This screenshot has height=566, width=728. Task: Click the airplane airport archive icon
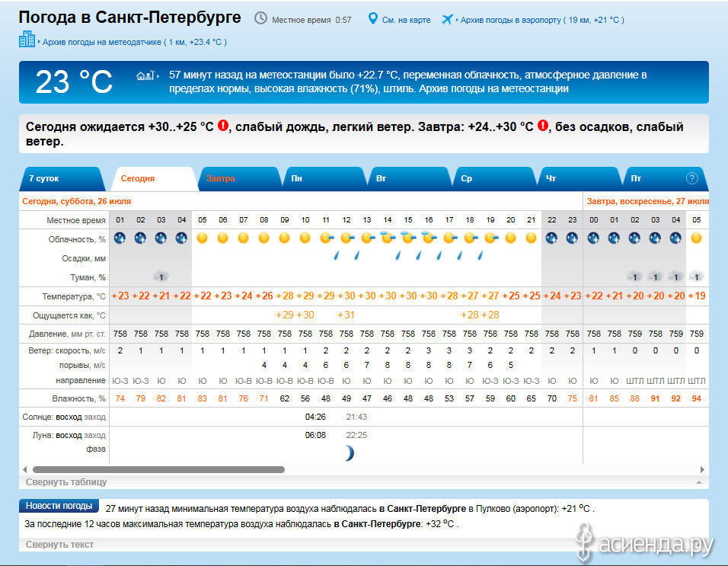447,19
